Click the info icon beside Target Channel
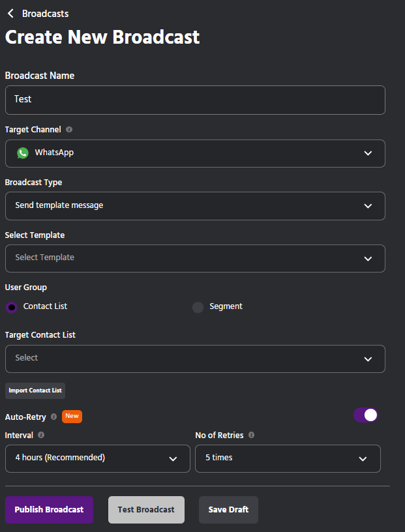405x532 pixels. click(69, 130)
